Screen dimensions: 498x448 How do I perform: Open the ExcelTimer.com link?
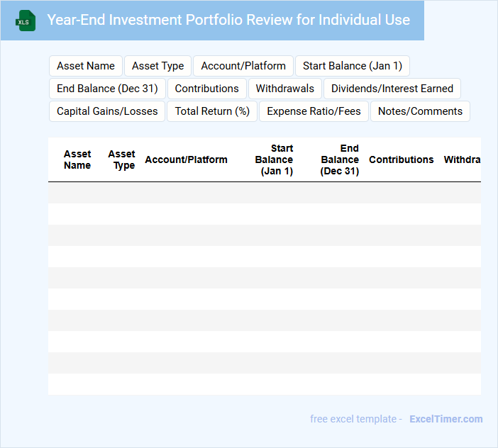[x=446, y=419]
